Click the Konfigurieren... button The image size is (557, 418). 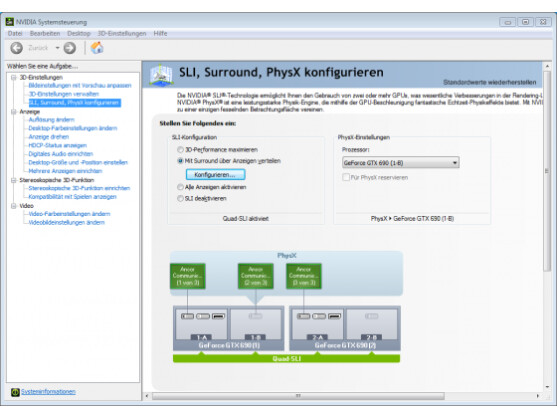coord(215,175)
